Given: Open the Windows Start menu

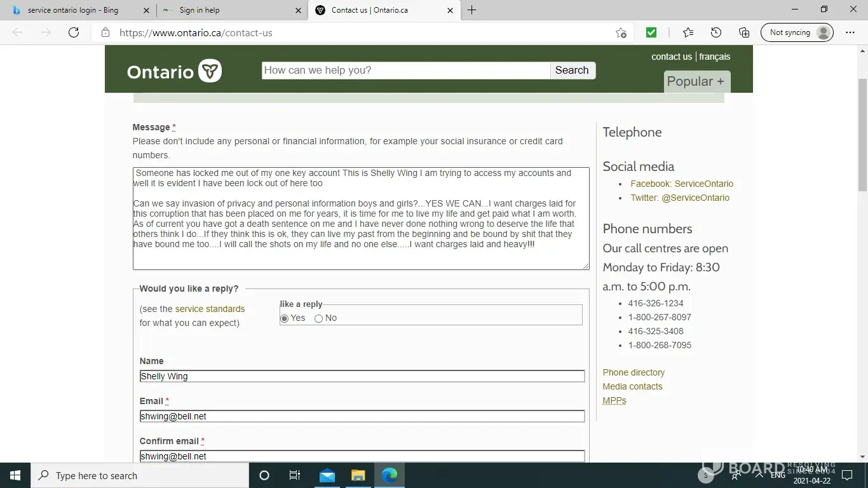Looking at the screenshot, I should coord(15,475).
